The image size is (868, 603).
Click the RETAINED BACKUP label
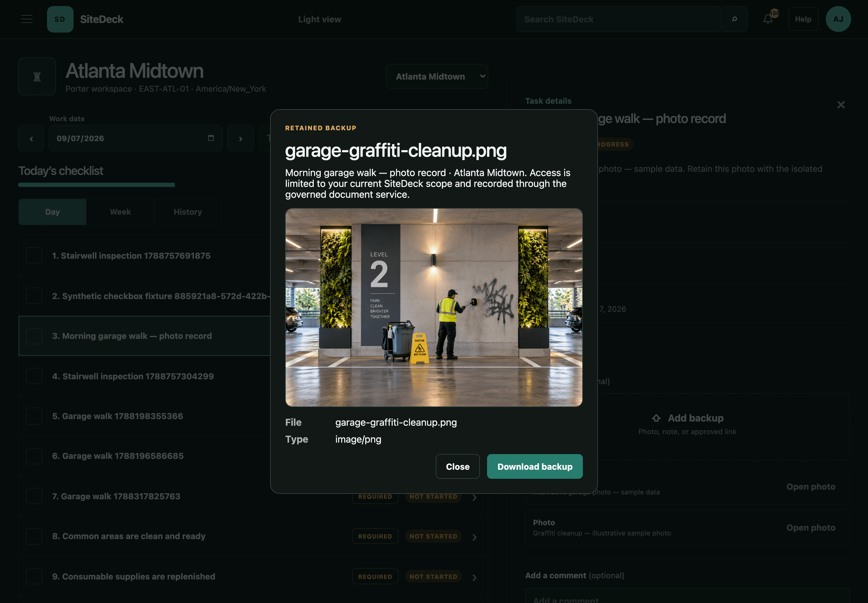tap(321, 128)
